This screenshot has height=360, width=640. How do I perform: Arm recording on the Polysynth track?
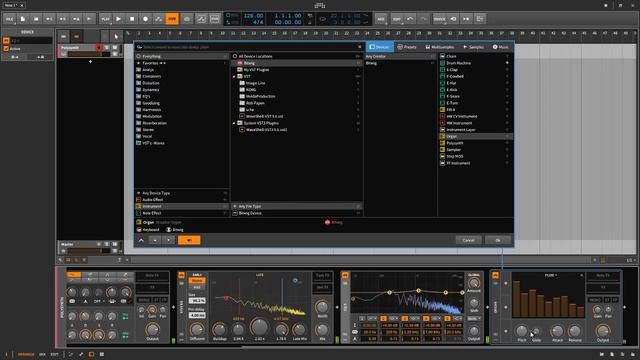(98, 48)
